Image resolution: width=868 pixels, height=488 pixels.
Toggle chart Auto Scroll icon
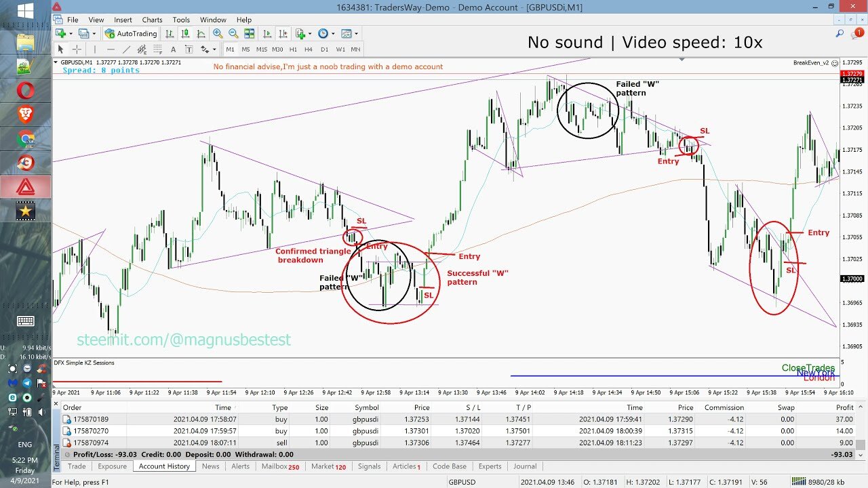pos(267,33)
